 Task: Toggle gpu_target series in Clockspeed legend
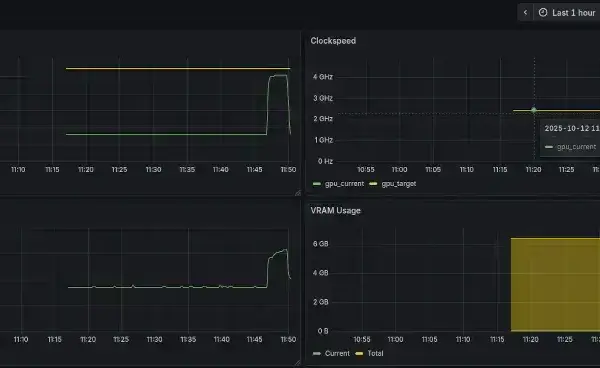point(398,184)
